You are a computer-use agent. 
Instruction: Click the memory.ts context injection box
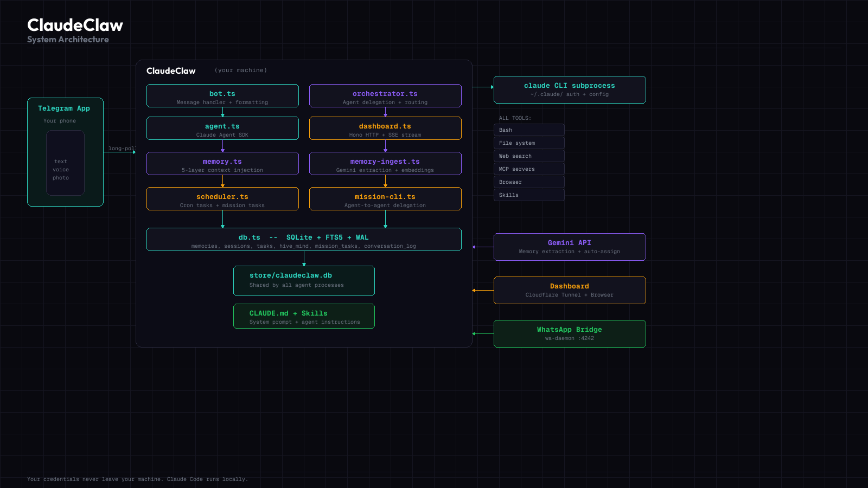(x=222, y=164)
